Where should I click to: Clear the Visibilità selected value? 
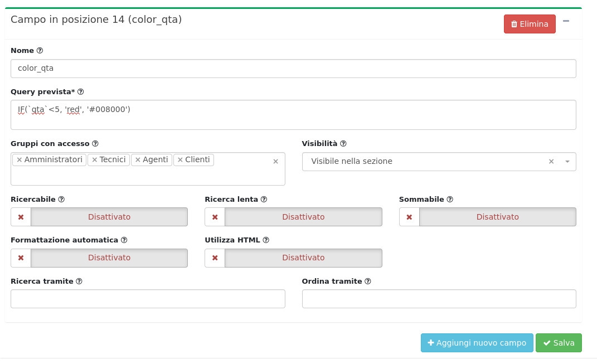point(551,162)
